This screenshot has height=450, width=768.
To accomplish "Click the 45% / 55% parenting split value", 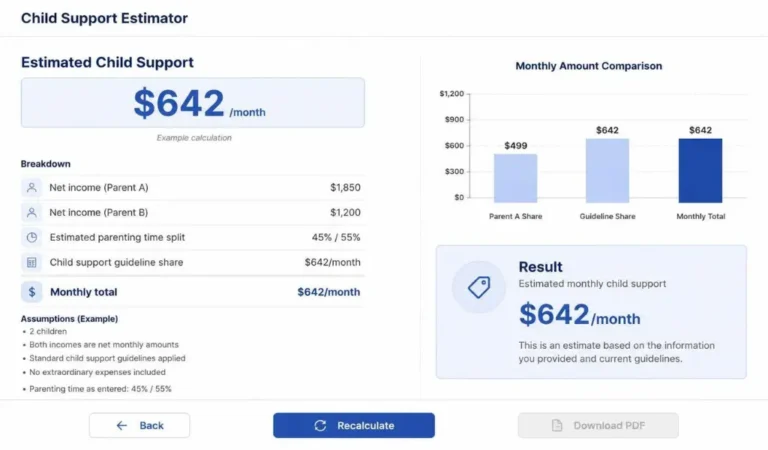I will [x=336, y=237].
